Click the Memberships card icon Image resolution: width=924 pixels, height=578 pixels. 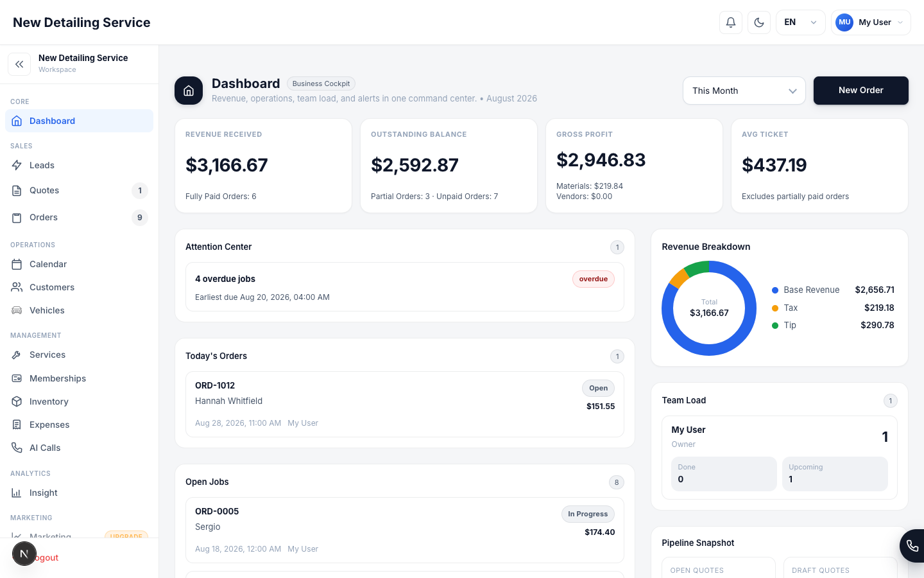(17, 378)
